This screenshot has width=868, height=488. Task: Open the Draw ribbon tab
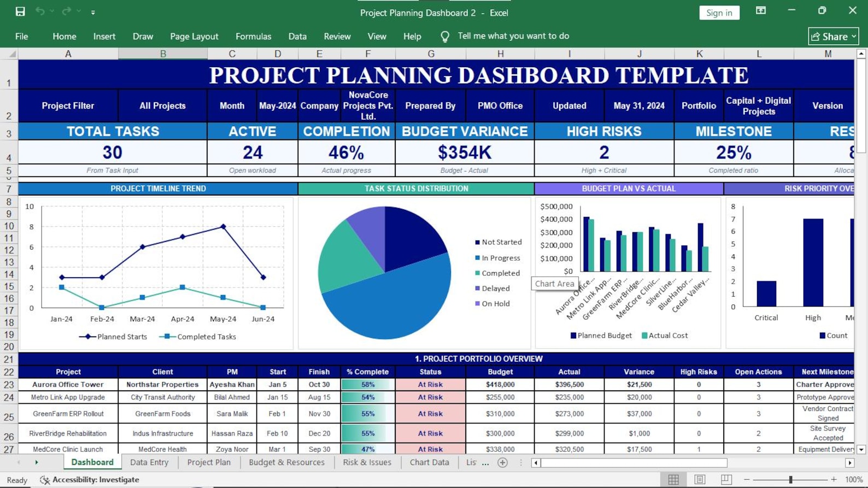point(143,37)
